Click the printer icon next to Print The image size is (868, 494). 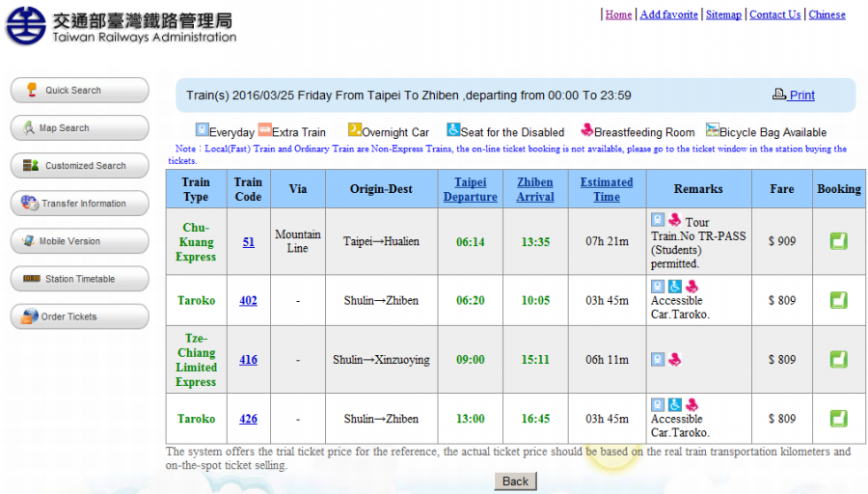click(x=779, y=95)
